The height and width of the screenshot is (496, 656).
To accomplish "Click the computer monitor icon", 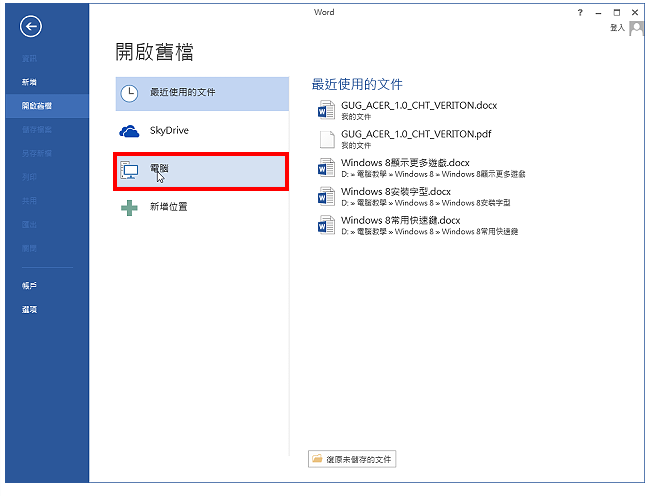I will click(x=129, y=170).
